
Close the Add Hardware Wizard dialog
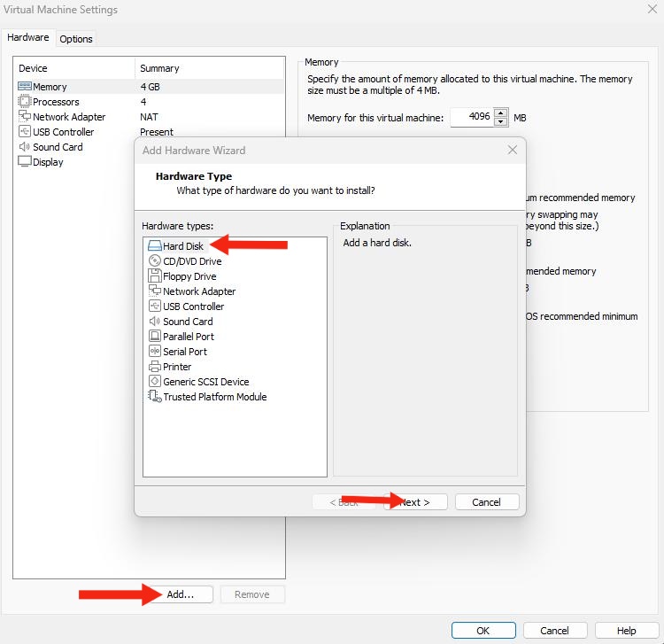pos(513,151)
